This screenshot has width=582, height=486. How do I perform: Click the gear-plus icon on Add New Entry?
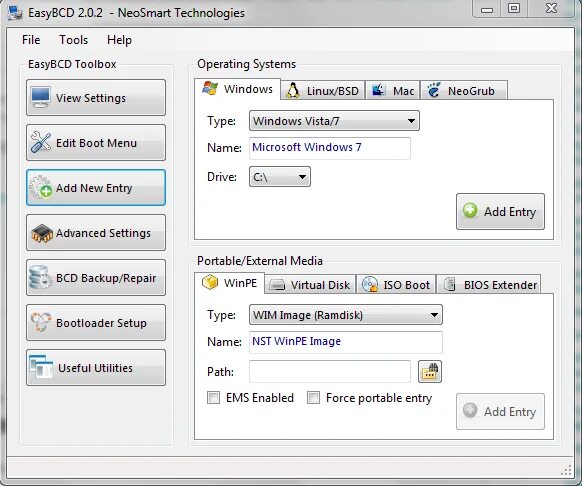pos(41,187)
